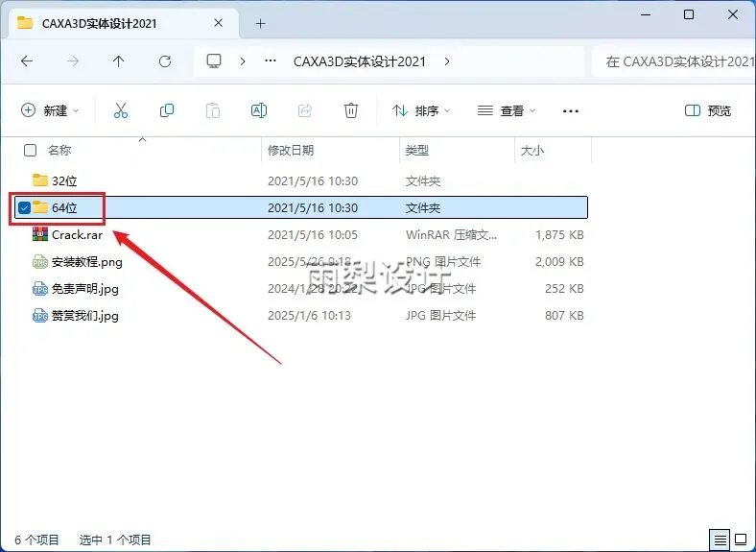756x552 pixels.
Task: Sort by the 大小 column header
Action: pos(532,151)
